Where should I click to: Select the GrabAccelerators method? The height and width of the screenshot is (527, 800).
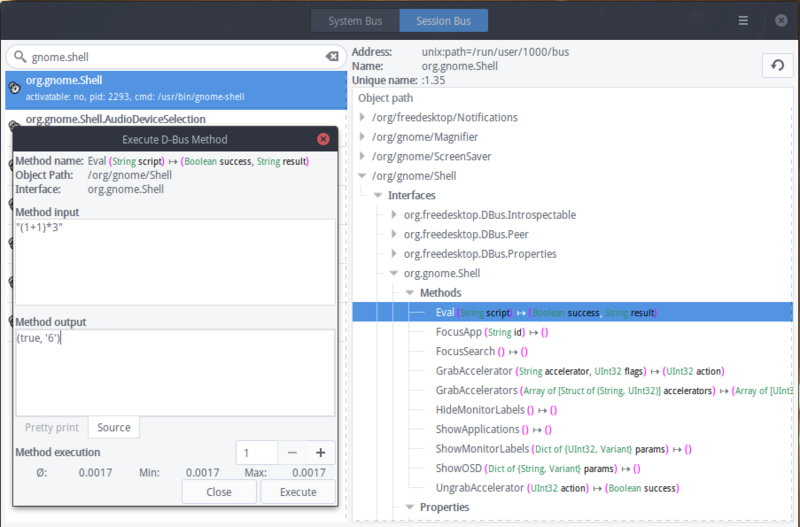[x=614, y=390]
